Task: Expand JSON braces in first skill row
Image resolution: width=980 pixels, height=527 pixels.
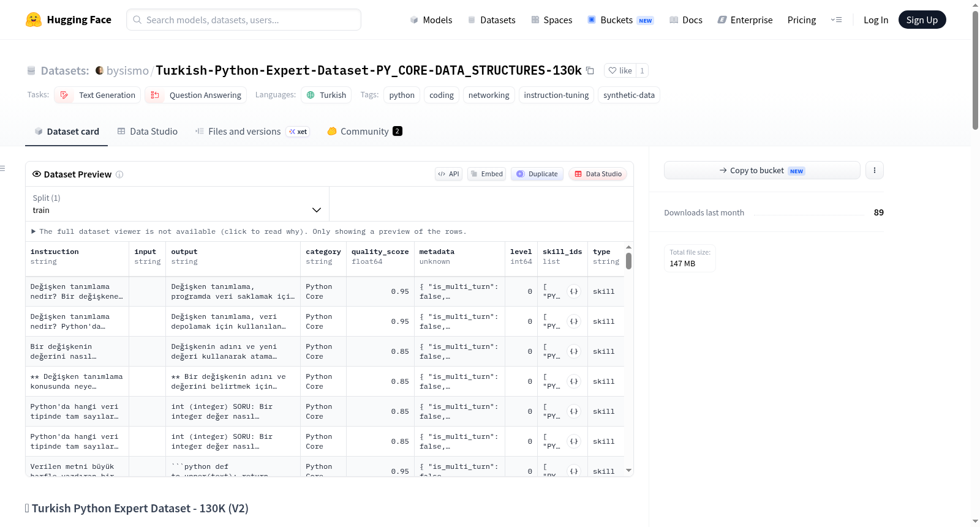Action: click(x=574, y=291)
